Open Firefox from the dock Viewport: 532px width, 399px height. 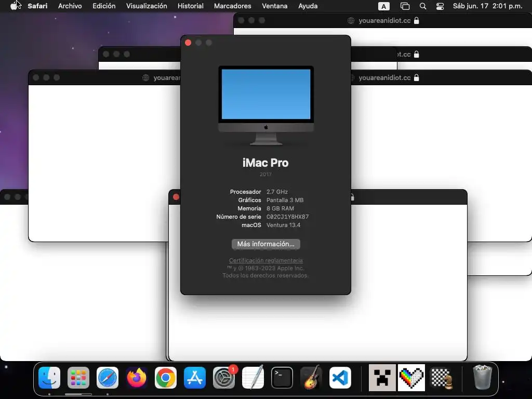(x=137, y=378)
